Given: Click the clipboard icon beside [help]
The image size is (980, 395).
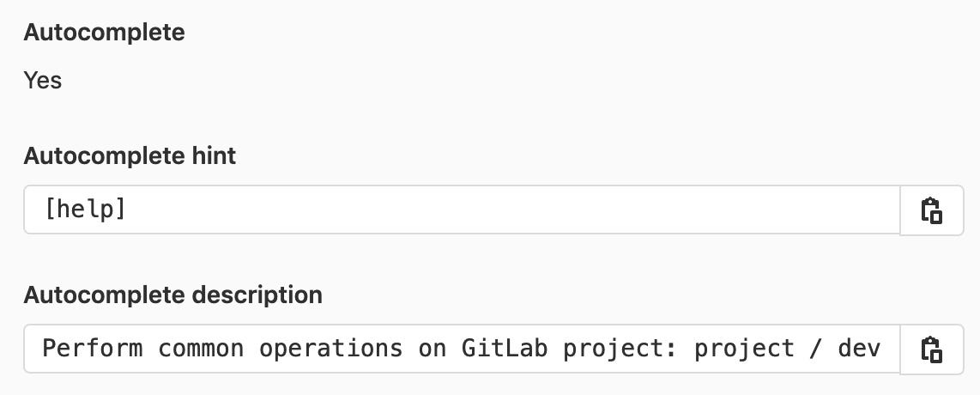Looking at the screenshot, I should click(x=931, y=210).
